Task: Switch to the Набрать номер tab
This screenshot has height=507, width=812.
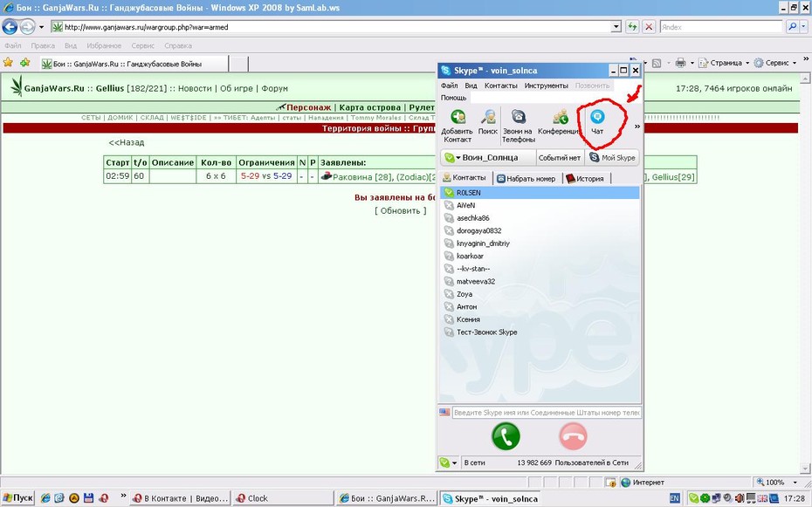Action: (526, 179)
